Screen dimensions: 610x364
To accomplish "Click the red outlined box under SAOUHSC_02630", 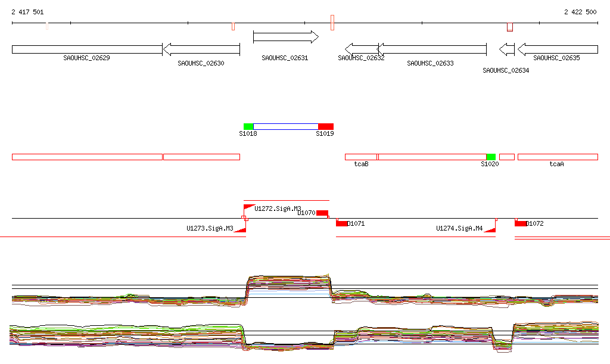I will pos(201,157).
